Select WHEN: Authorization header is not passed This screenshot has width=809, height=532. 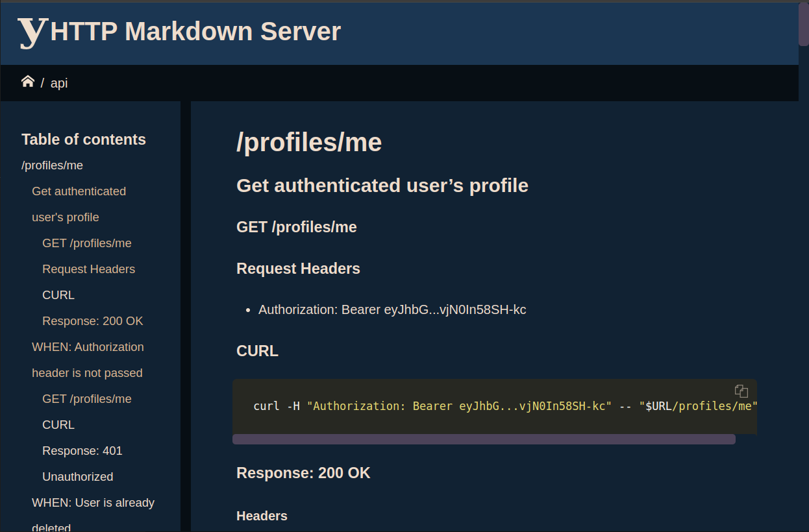[88, 346]
